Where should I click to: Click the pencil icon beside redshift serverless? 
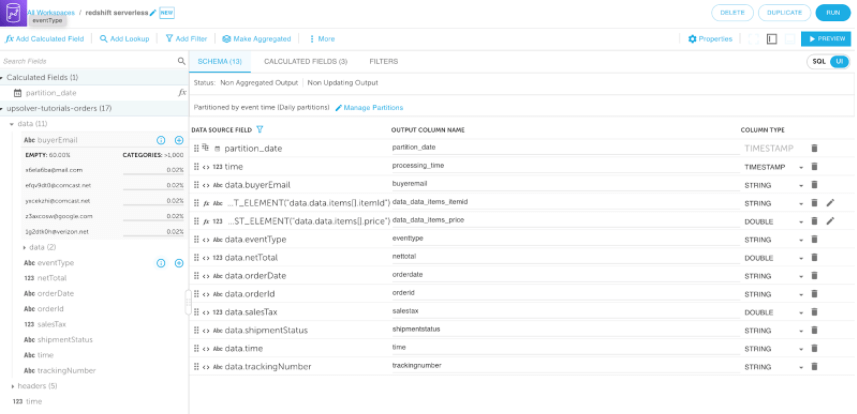153,13
